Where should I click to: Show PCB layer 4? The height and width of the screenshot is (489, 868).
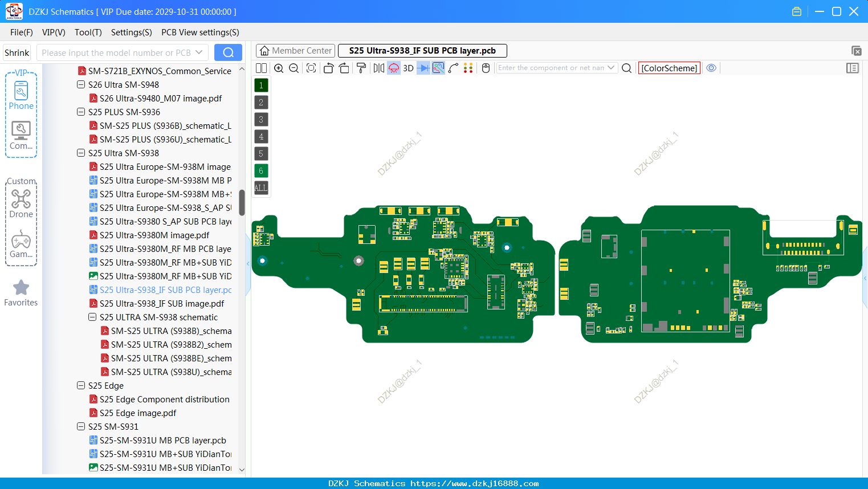[x=261, y=137]
